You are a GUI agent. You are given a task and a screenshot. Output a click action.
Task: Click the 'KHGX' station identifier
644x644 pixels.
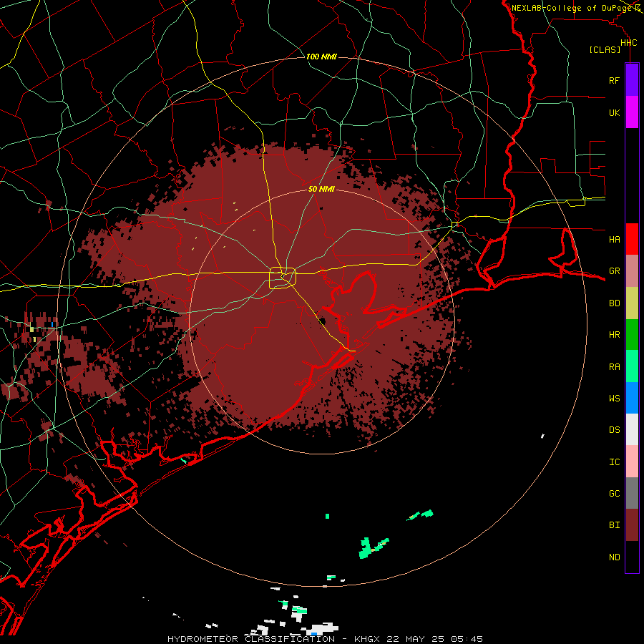coord(369,639)
